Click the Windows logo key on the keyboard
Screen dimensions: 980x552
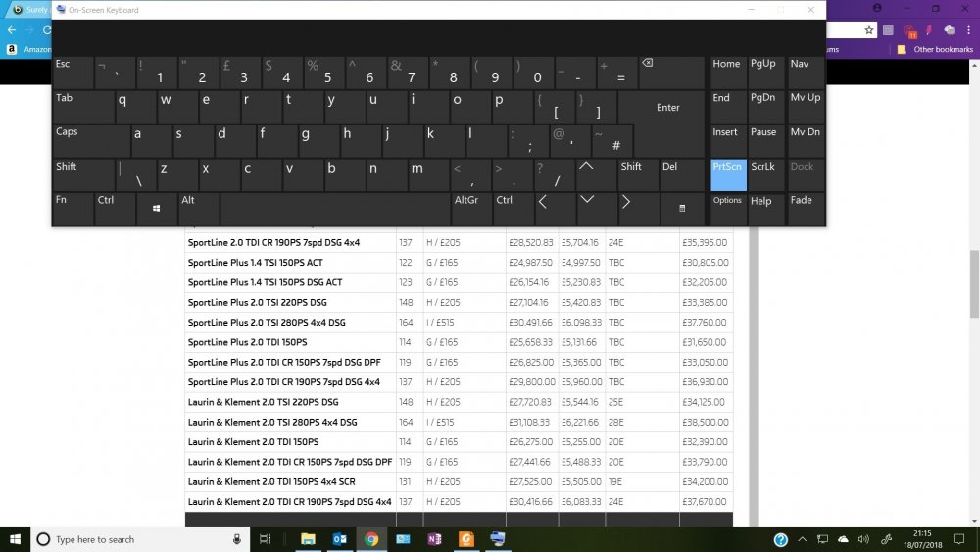(x=156, y=208)
